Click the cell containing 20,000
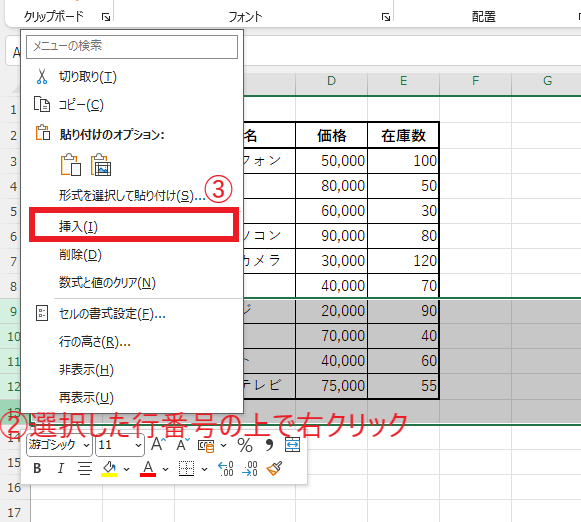581x522 pixels. point(331,311)
